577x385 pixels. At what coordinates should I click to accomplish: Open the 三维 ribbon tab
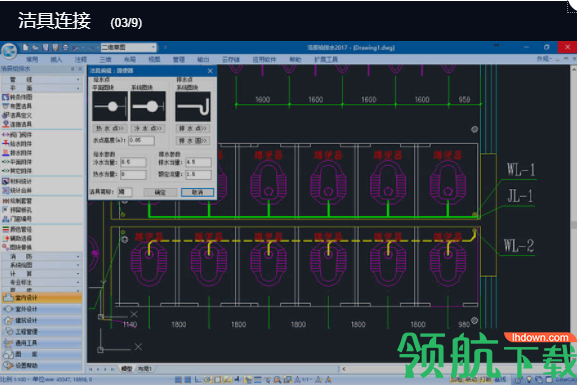[105, 59]
